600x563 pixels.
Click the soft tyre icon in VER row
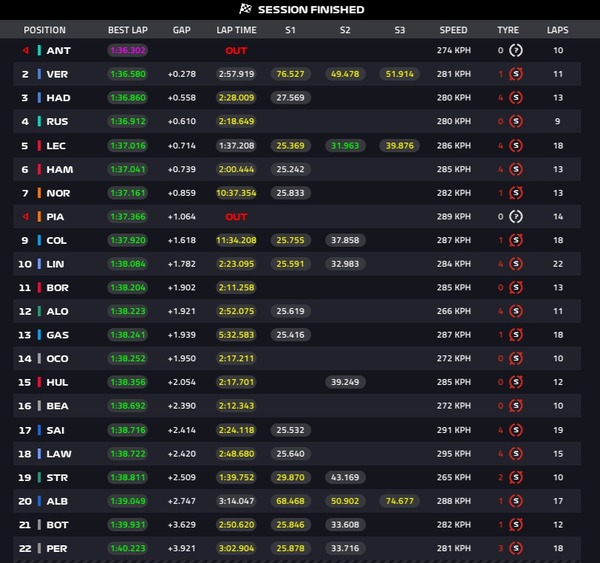click(515, 74)
